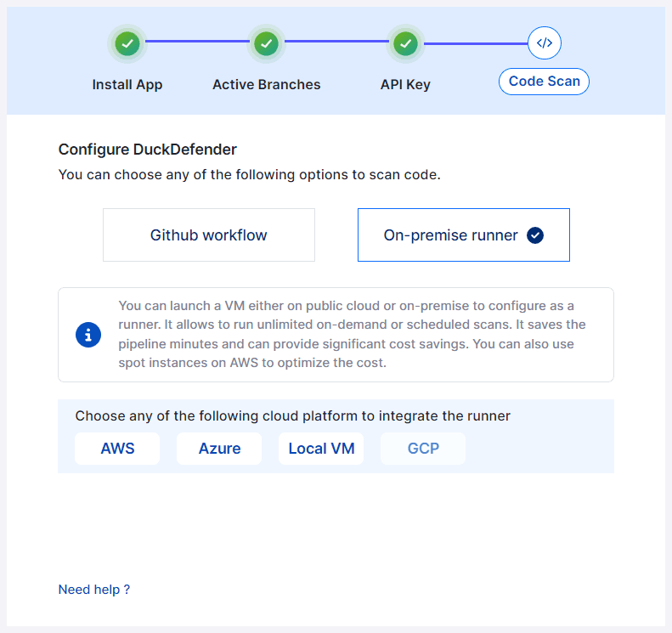Go to the API Key step label

tap(405, 84)
